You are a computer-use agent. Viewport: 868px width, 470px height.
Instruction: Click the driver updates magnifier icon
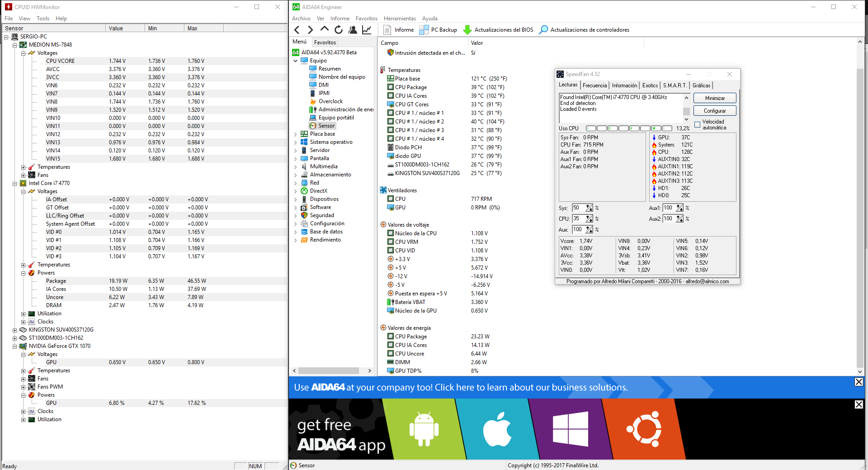543,30
